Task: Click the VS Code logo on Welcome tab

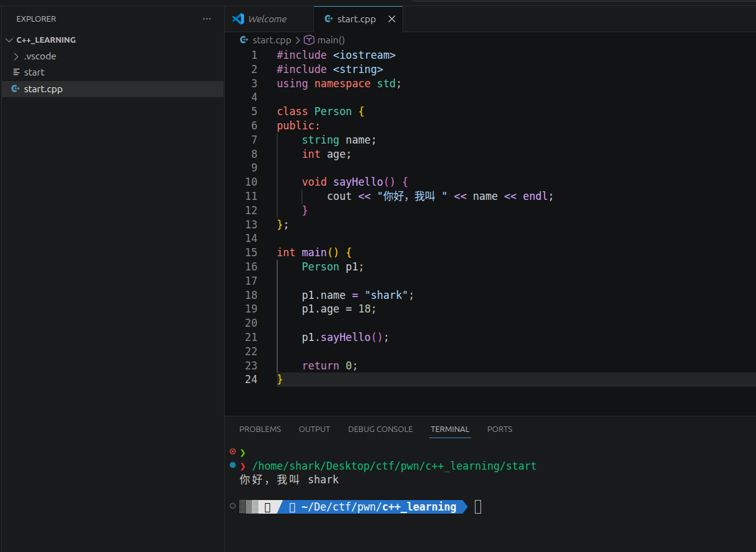Action: [x=238, y=19]
